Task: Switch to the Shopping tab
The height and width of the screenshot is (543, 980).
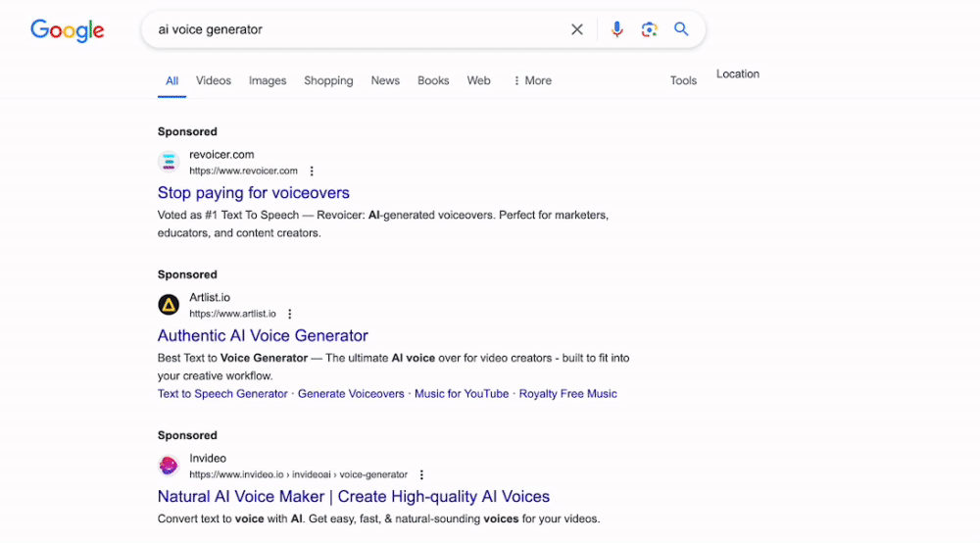Action: coord(328,80)
